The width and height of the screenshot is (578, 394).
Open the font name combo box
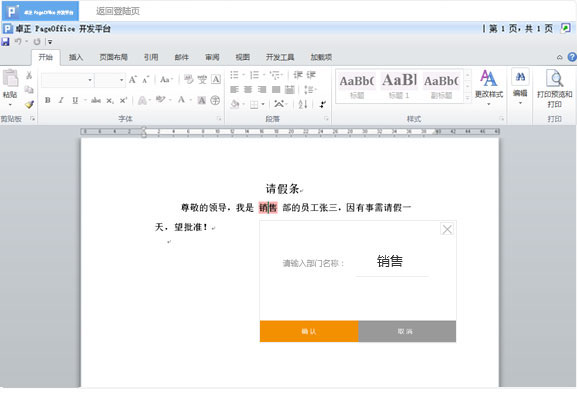coord(67,80)
